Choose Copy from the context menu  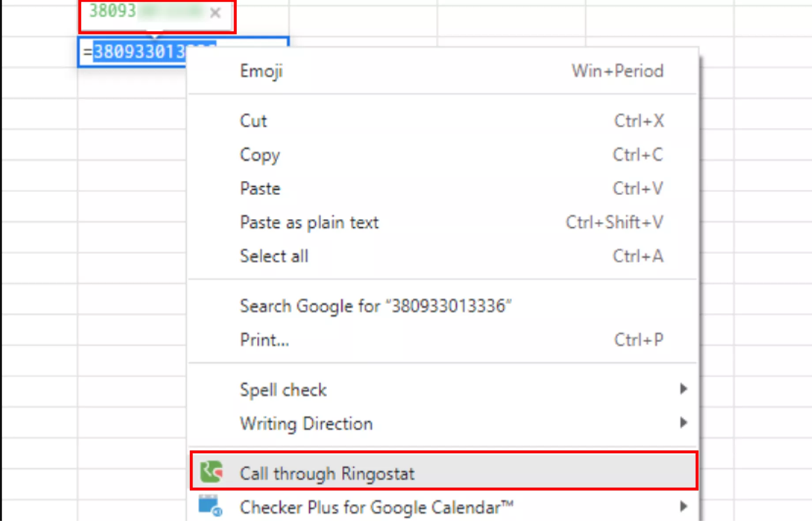pos(443,155)
